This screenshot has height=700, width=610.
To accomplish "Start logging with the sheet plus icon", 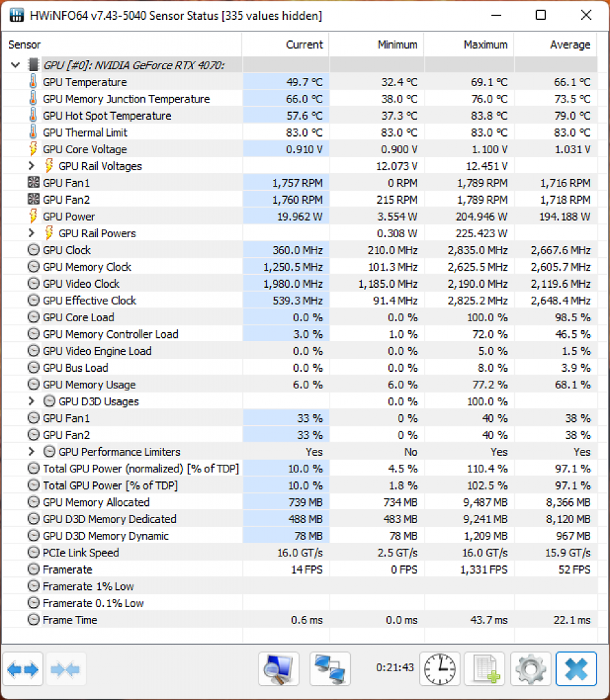I will [x=485, y=669].
